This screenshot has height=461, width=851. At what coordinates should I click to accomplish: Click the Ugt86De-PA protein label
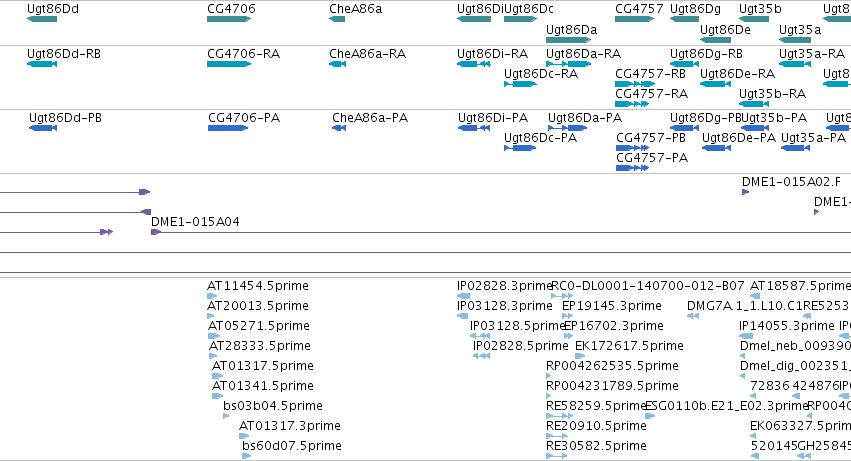[739, 138]
